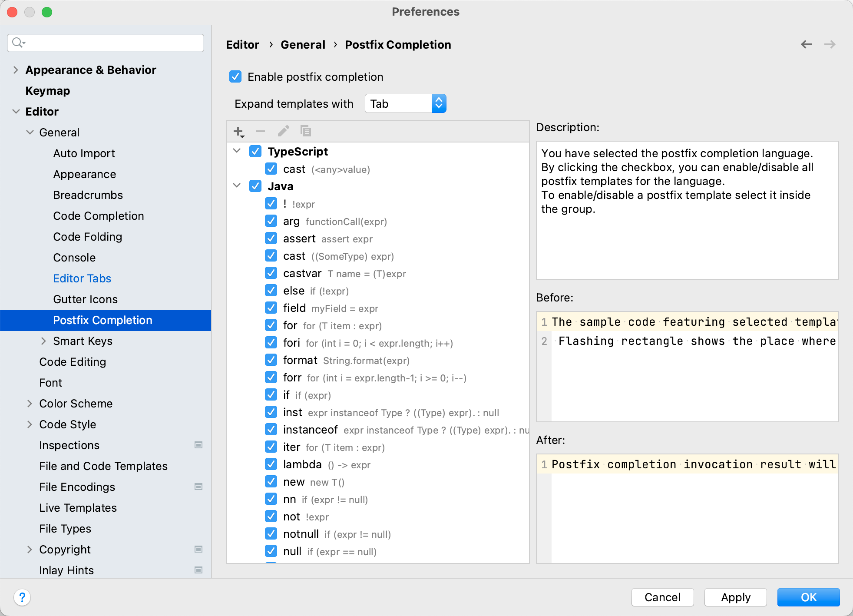Click the remove template minus icon
This screenshot has height=616, width=853.
pos(261,131)
